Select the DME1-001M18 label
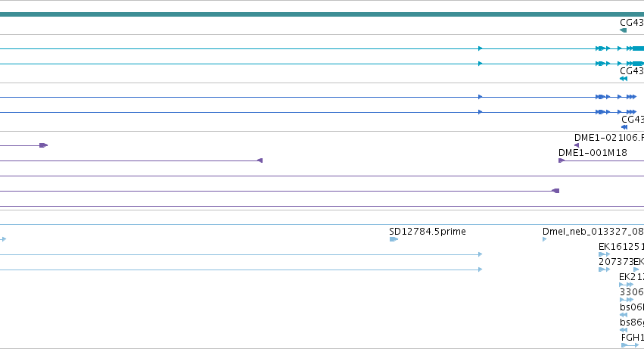644x349 pixels. coord(593,153)
